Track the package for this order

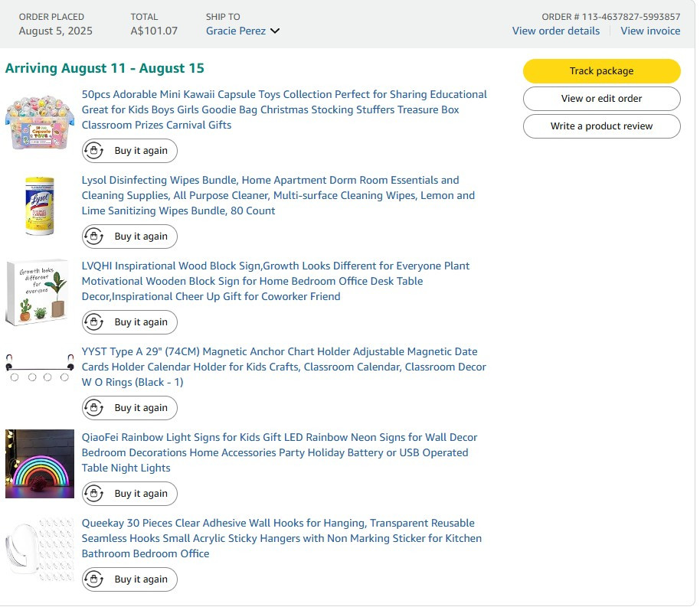[x=601, y=71]
